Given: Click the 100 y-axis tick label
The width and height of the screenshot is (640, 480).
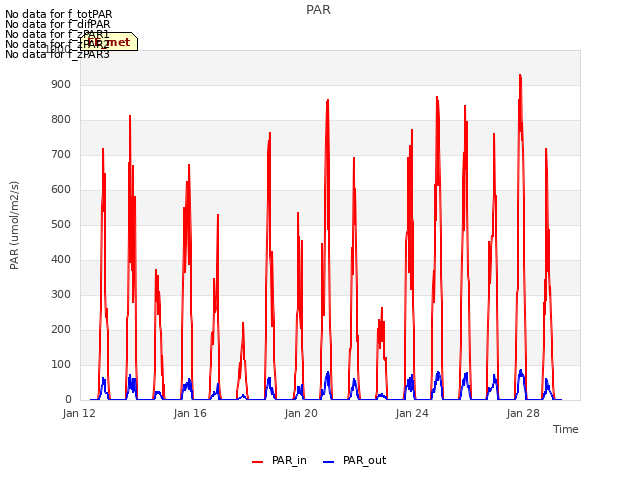Looking at the screenshot, I should tap(61, 364).
